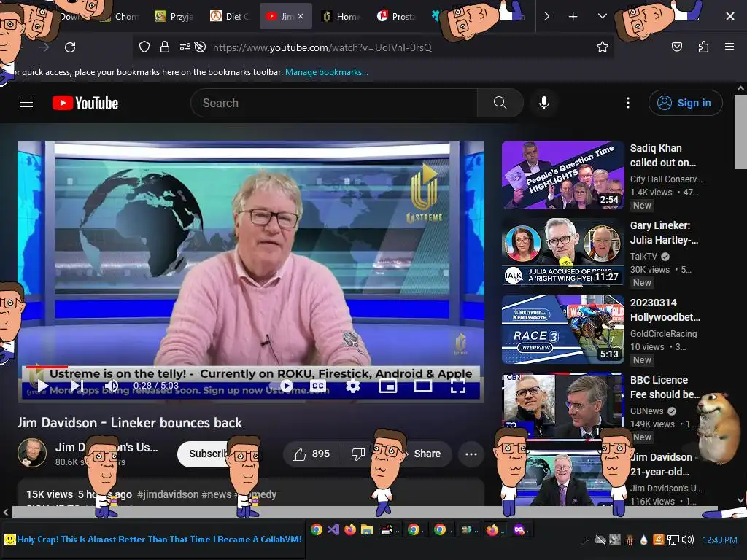Open Sadiq Khan People's Question Time thumbnail
747x560 pixels.
pyautogui.click(x=562, y=175)
